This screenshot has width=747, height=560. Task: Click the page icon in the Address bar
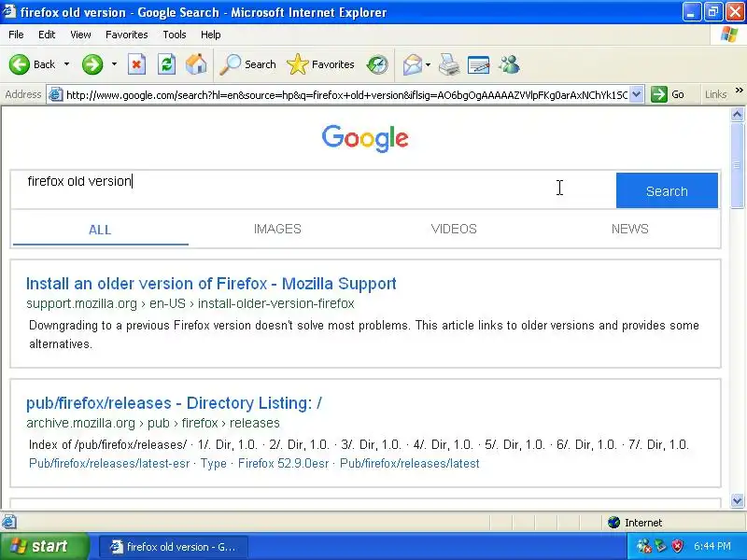pyautogui.click(x=56, y=95)
